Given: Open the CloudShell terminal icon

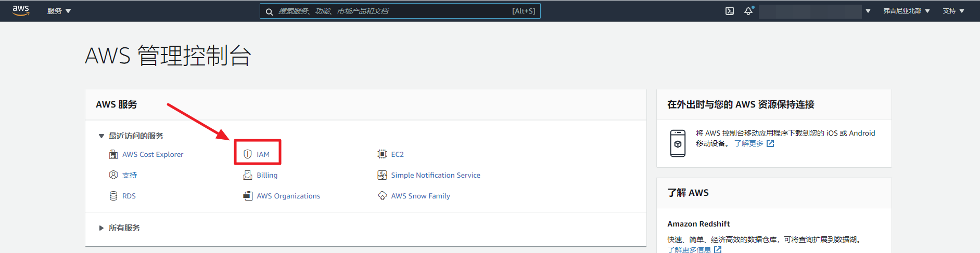Looking at the screenshot, I should point(730,11).
